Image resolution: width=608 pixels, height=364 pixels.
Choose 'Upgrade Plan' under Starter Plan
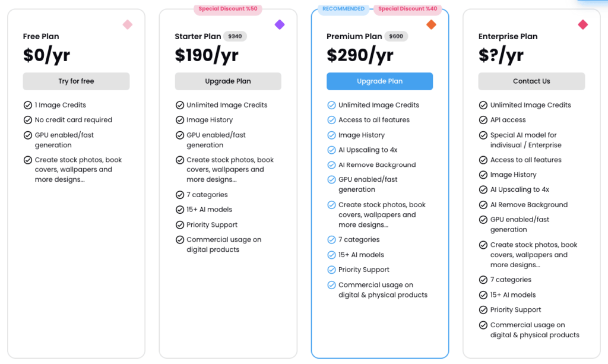click(228, 81)
